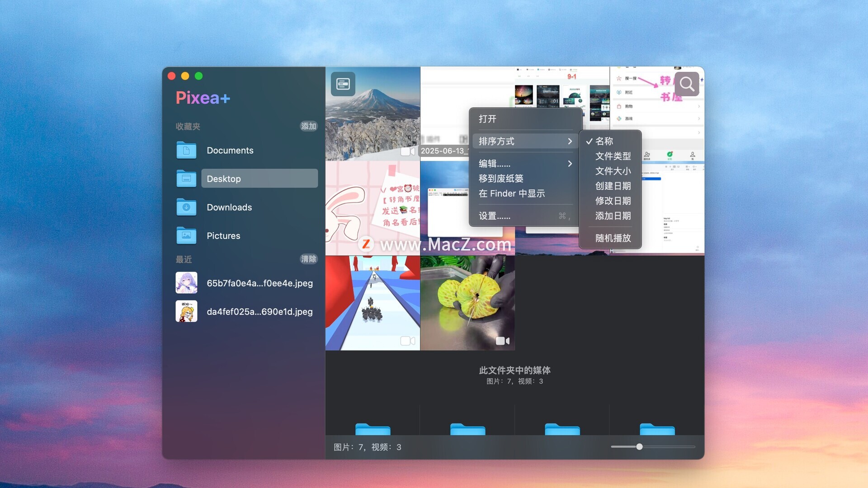Click status bar text 图片: 7, 视频: 3
The width and height of the screenshot is (868, 488).
(x=368, y=447)
